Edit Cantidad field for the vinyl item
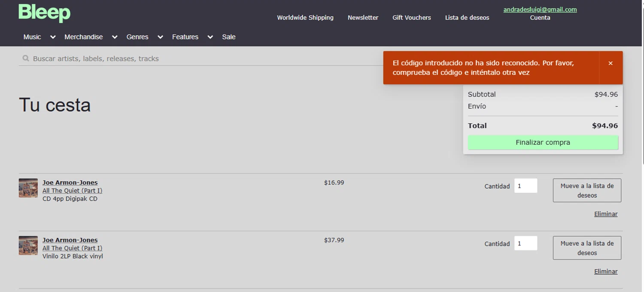644x292 pixels. click(526, 243)
